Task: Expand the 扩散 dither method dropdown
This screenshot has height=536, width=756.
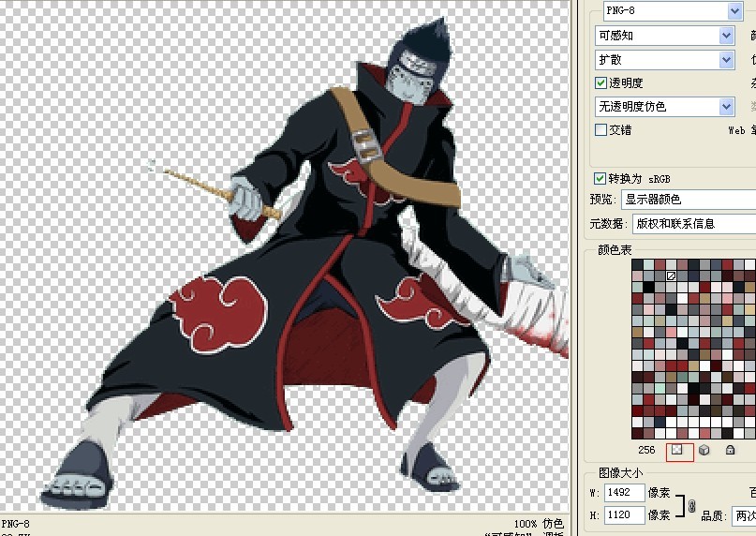Action: pos(665,60)
